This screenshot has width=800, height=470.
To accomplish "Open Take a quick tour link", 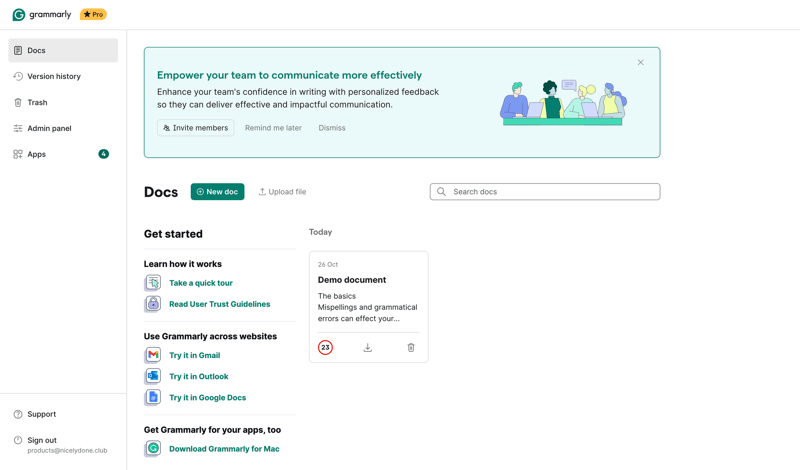I will [201, 283].
